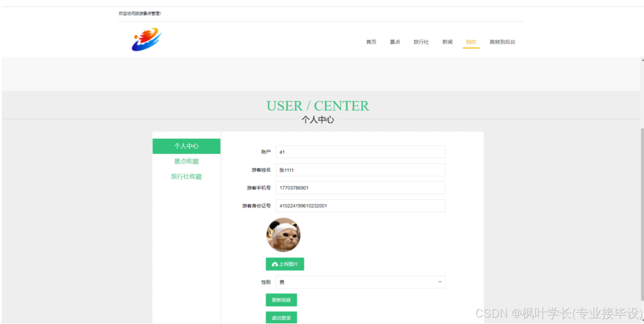644x324 pixels.
Task: Open the 景点 nav item
Action: [395, 42]
